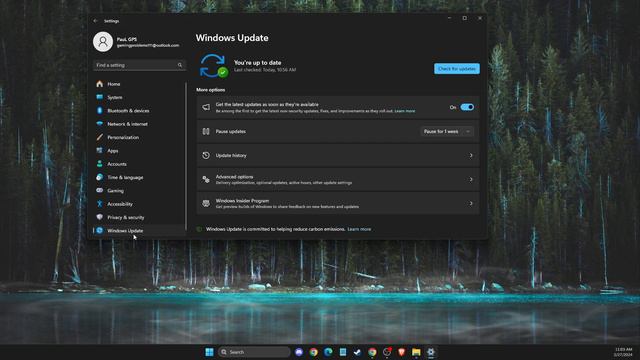The height and width of the screenshot is (360, 640).
Task: Click the System monitor icon
Action: tap(100, 97)
